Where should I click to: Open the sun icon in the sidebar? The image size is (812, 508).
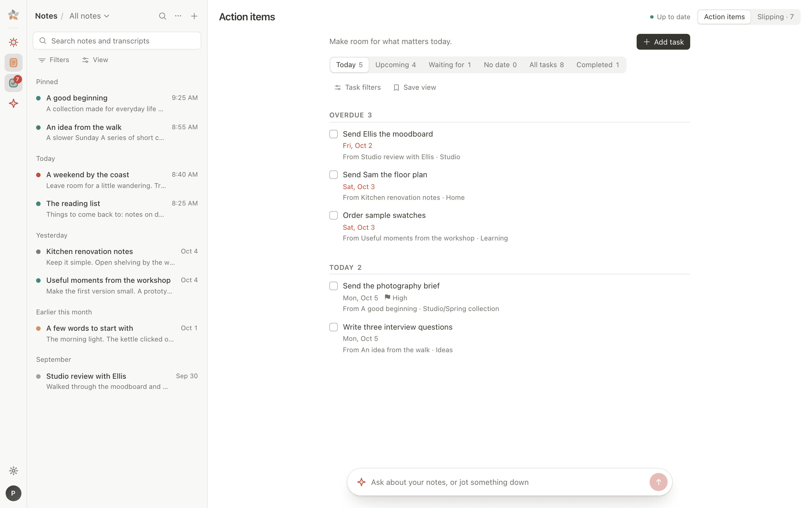pyautogui.click(x=14, y=42)
